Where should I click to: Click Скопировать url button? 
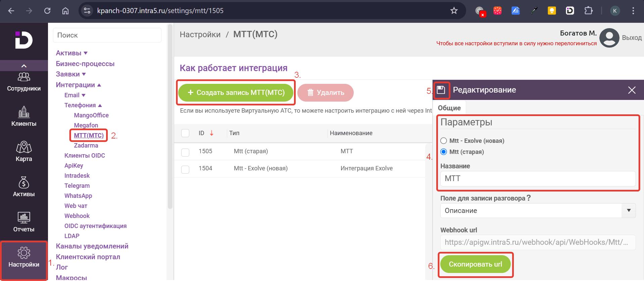[475, 264]
